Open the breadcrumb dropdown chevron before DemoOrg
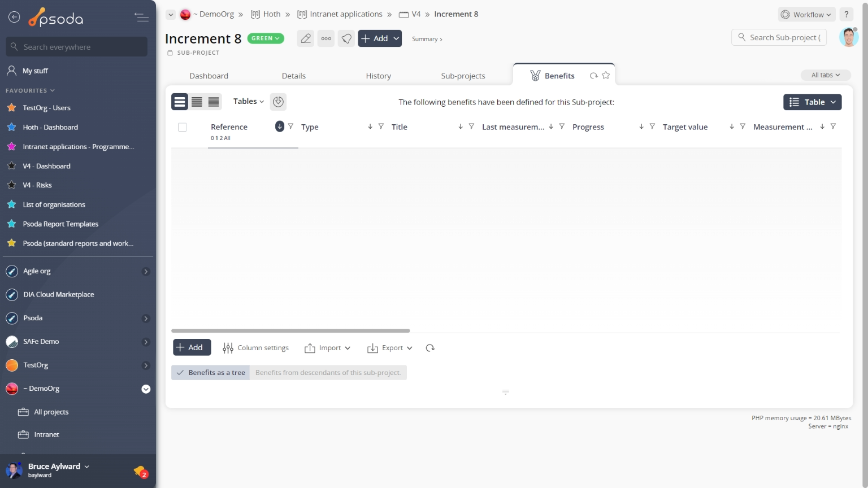 click(x=171, y=15)
